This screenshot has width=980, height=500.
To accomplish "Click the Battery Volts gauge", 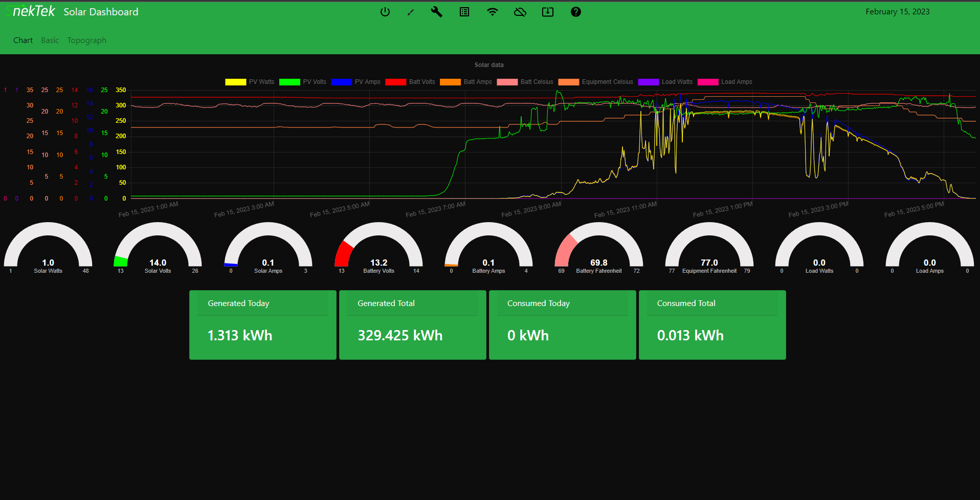I will 378,248.
